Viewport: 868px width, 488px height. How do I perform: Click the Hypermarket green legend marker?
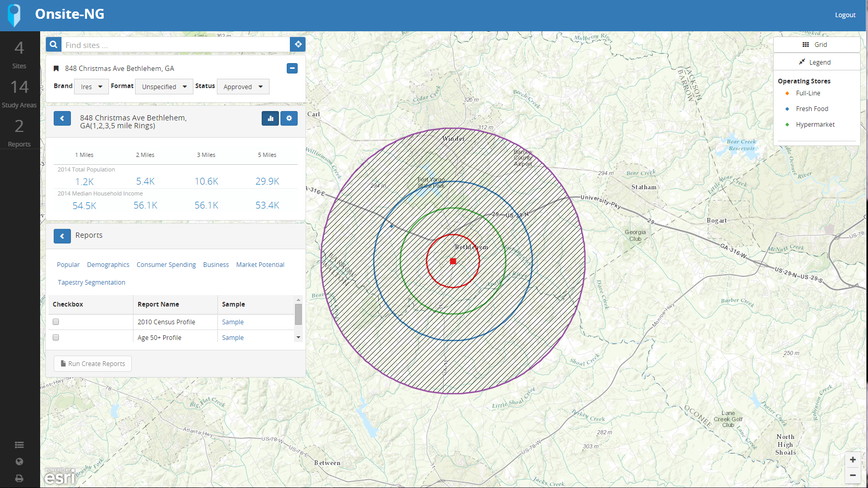[787, 125]
